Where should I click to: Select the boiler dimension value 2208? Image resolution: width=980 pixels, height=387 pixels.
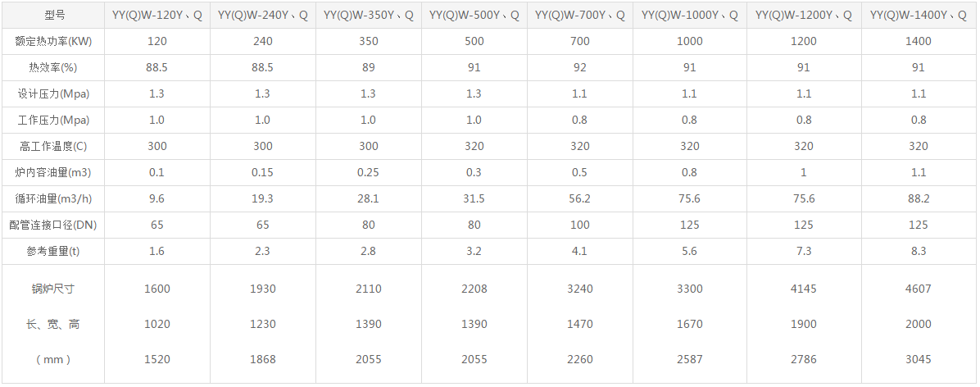tap(474, 289)
